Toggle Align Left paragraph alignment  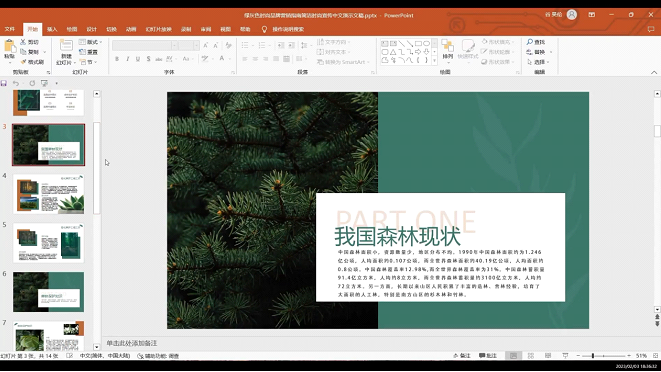(245, 59)
